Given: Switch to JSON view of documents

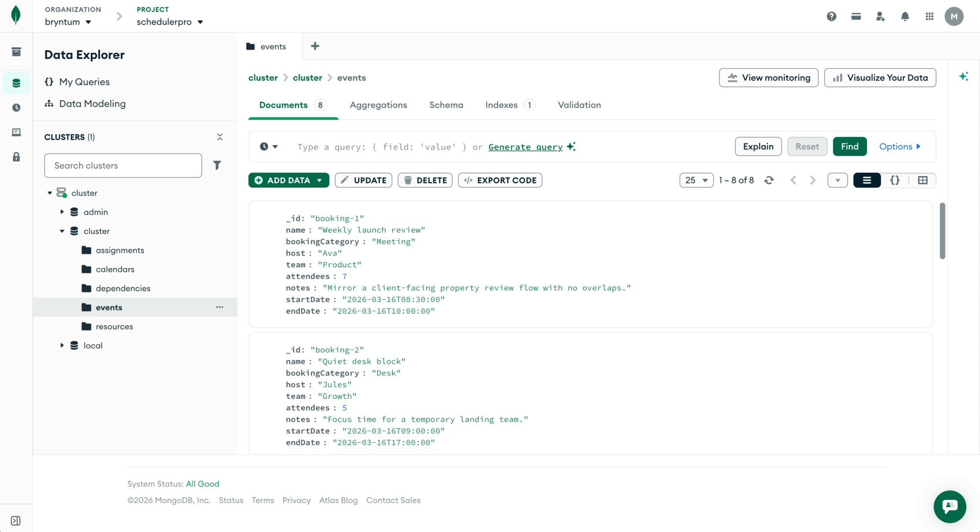Looking at the screenshot, I should coord(894,180).
